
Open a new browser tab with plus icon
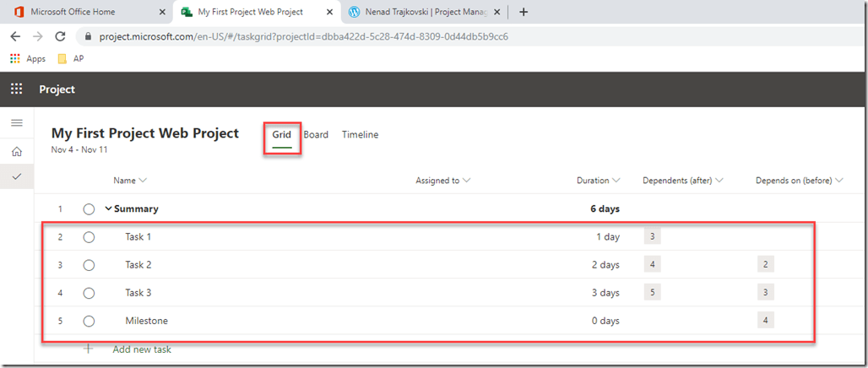pos(524,12)
